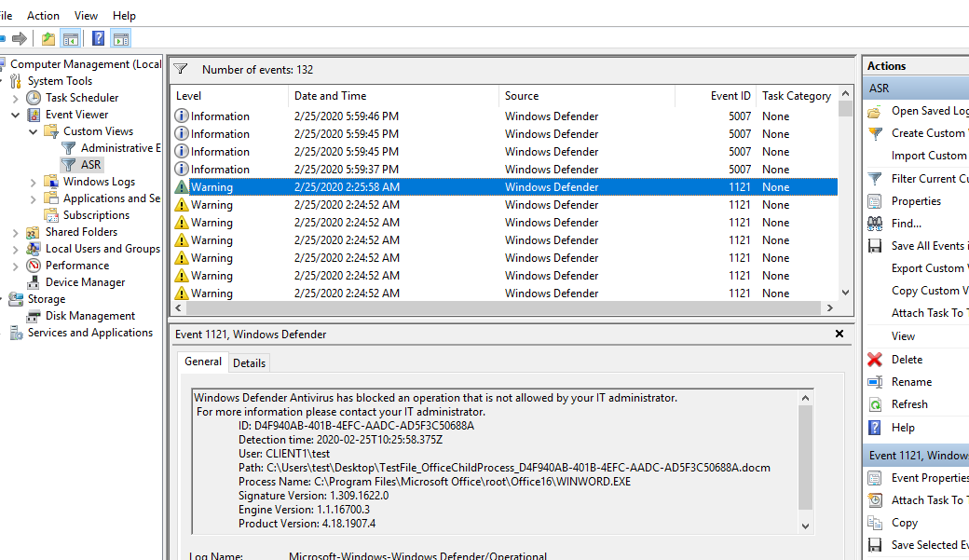Open the View menu
Viewport: 969px width, 560px height.
[86, 16]
